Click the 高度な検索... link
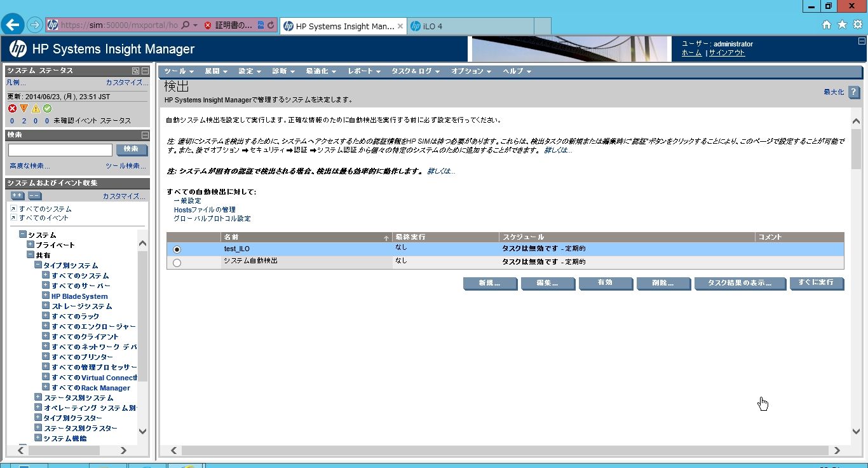The image size is (868, 468). click(x=29, y=166)
